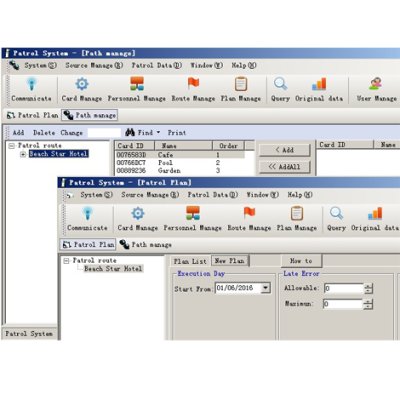
Task: Open Patrol Data menu in Path manage window
Action: [157, 65]
